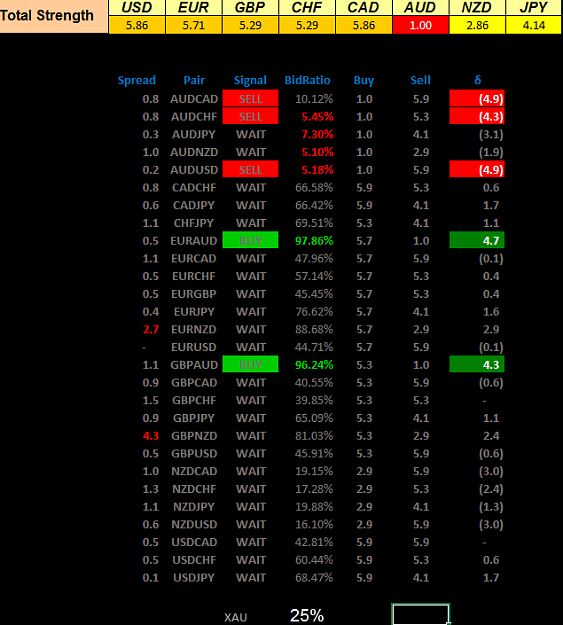This screenshot has width=563, height=625.
Task: Select the GBPNZD pair cell
Action: pyautogui.click(x=194, y=436)
